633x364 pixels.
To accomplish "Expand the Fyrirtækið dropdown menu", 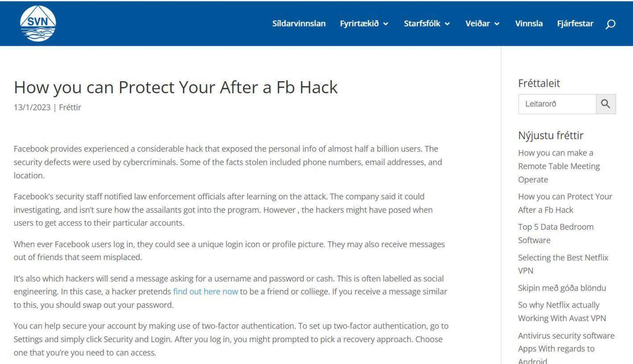I will click(x=364, y=24).
